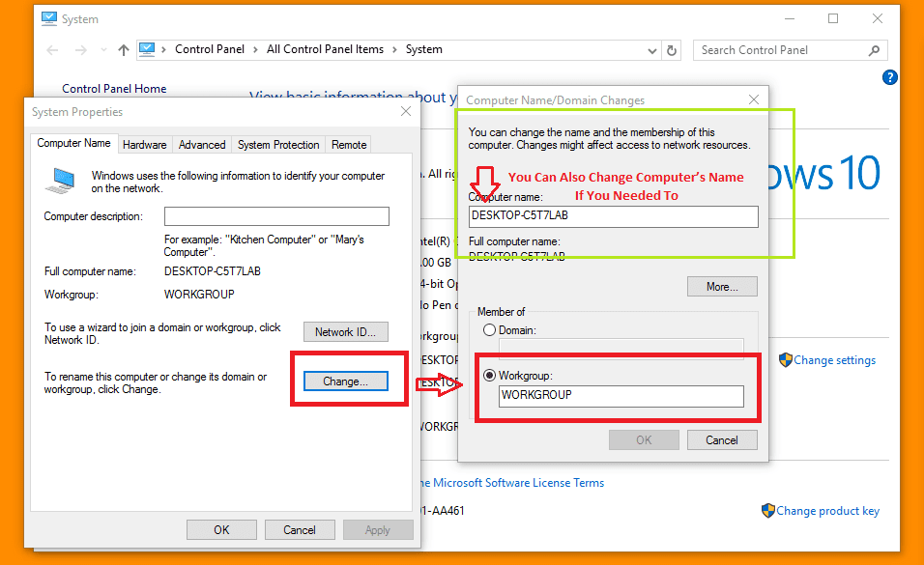Click the More button

click(x=722, y=286)
